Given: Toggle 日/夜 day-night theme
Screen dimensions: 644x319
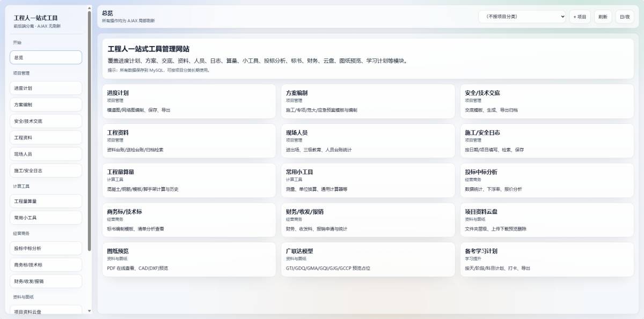Looking at the screenshot, I should (x=625, y=17).
